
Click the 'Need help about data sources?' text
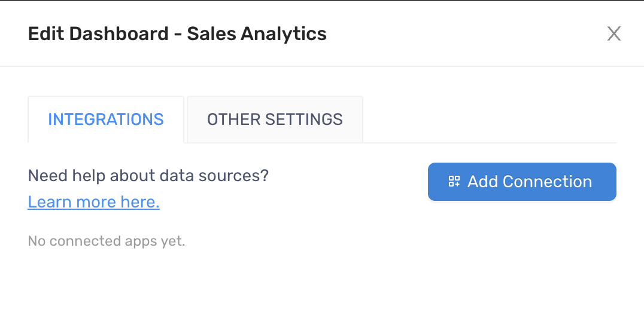pos(148,176)
